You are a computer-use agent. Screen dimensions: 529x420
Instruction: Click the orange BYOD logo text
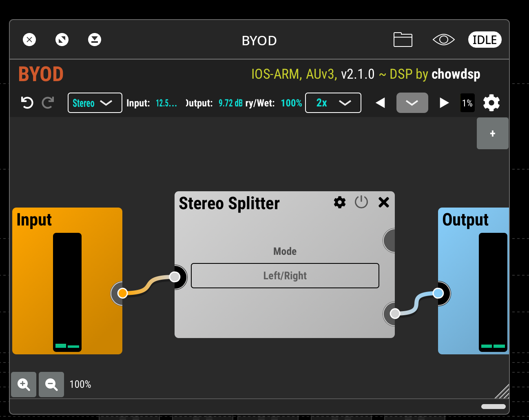coord(41,74)
